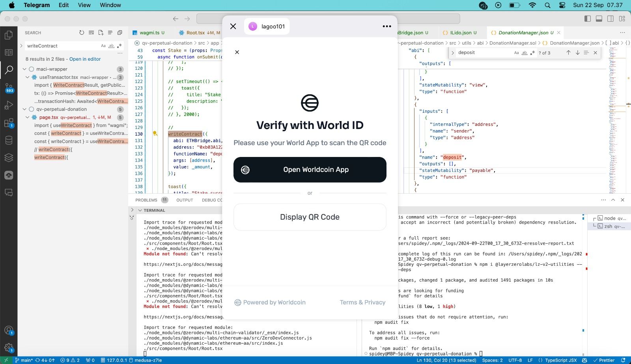This screenshot has width=631, height=364.
Task: Collapse all search results
Action: 119,33
